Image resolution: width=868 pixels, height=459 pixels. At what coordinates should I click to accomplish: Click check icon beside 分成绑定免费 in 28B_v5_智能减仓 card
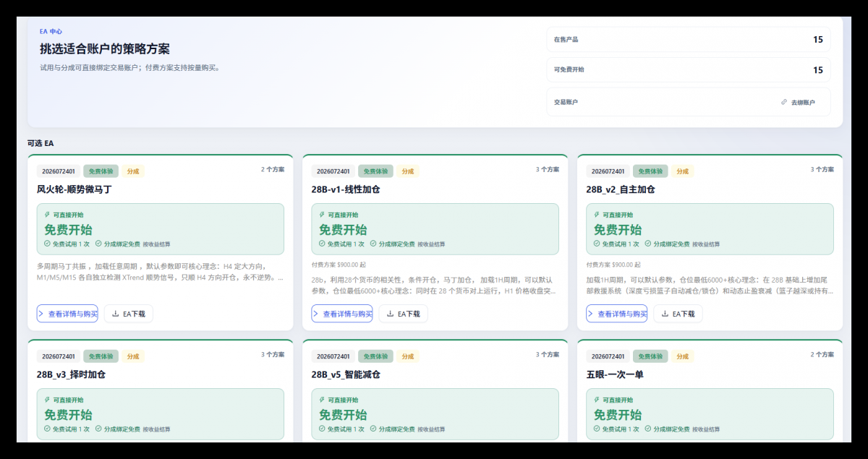tap(373, 429)
